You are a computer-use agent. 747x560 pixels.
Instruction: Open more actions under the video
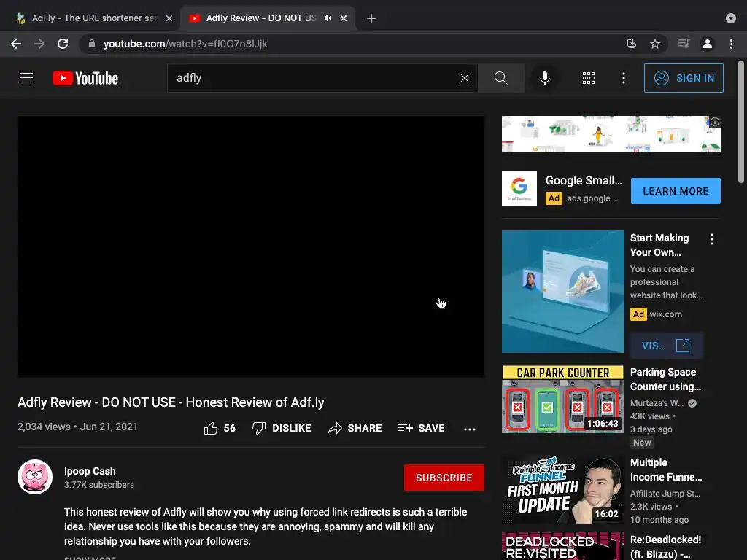tap(470, 429)
